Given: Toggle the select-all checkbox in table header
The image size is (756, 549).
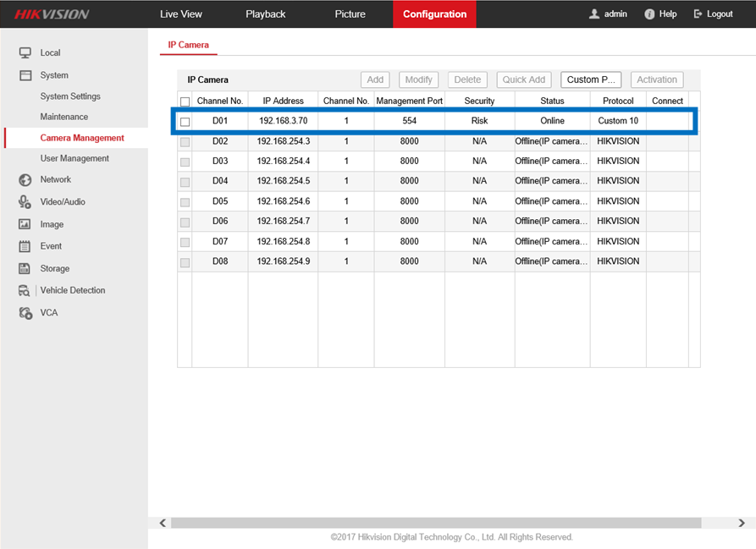Looking at the screenshot, I should (185, 102).
